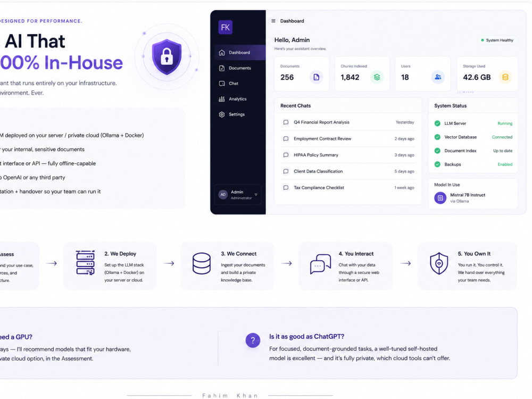Click the Is it as good as ChatGPT? question
Screen dimensions: 532x399
pyautogui.click(x=307, y=337)
